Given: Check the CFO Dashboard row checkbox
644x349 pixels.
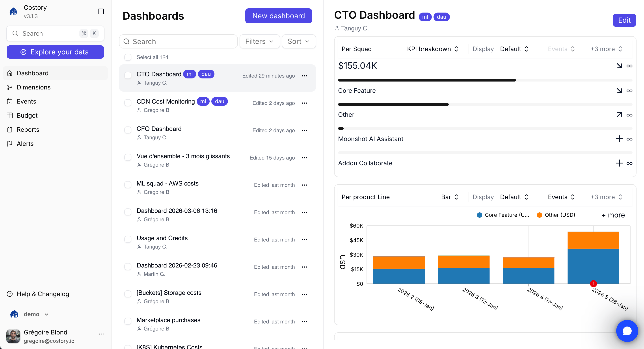Looking at the screenshot, I should [x=128, y=130].
